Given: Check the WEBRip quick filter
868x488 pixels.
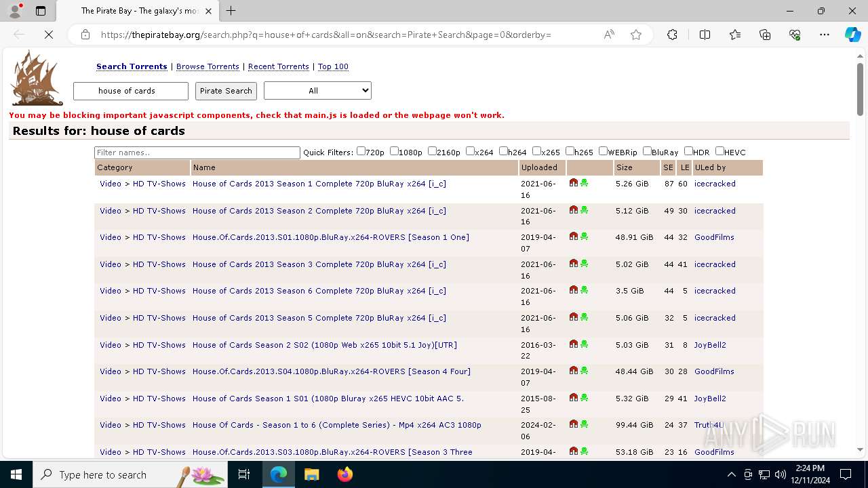Looking at the screenshot, I should pos(603,151).
